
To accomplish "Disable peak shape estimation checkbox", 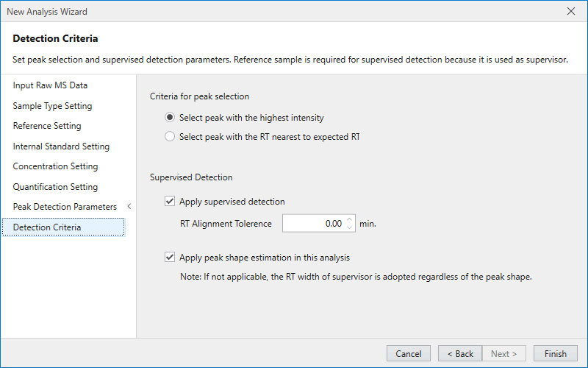I will point(171,258).
